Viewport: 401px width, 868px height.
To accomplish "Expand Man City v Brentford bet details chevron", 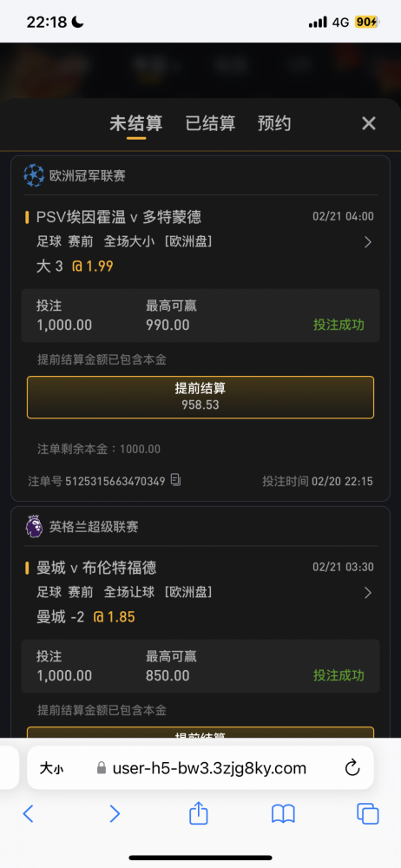I will pos(367,593).
